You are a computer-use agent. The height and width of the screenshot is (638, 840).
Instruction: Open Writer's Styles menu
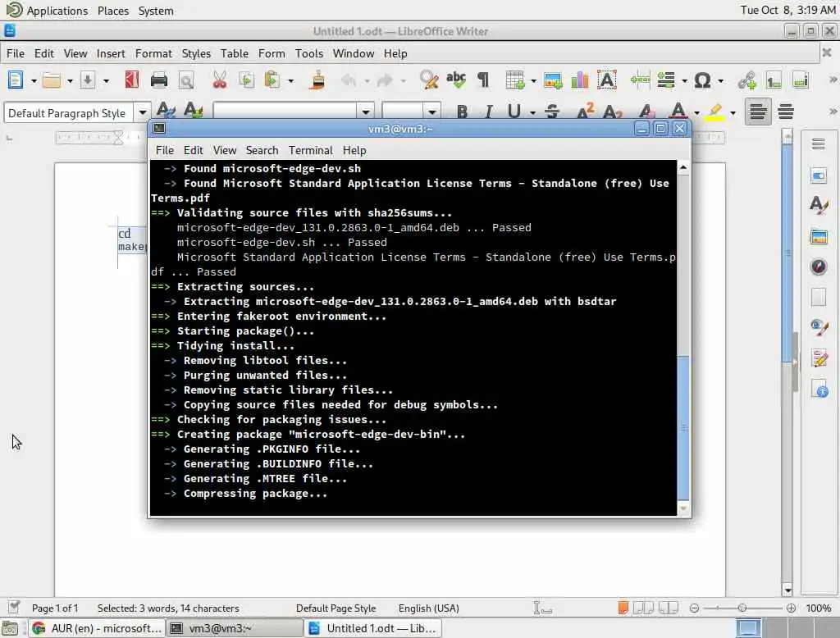[x=196, y=53]
